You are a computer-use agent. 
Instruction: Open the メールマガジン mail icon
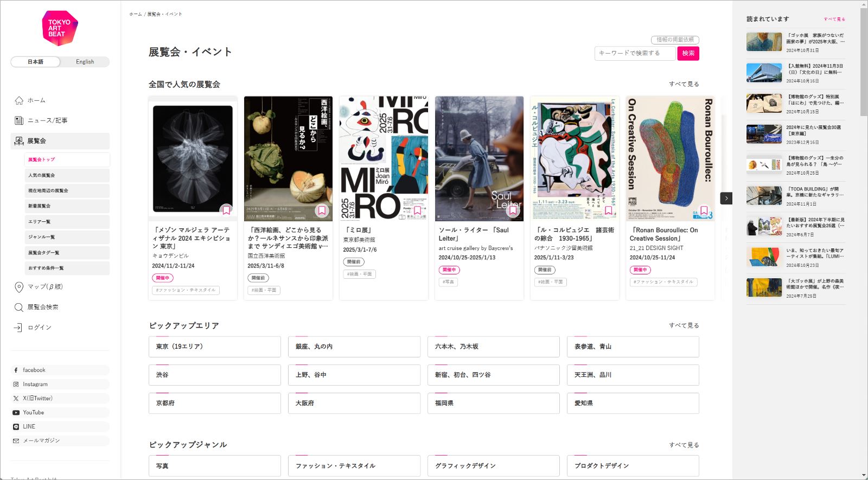click(x=16, y=440)
